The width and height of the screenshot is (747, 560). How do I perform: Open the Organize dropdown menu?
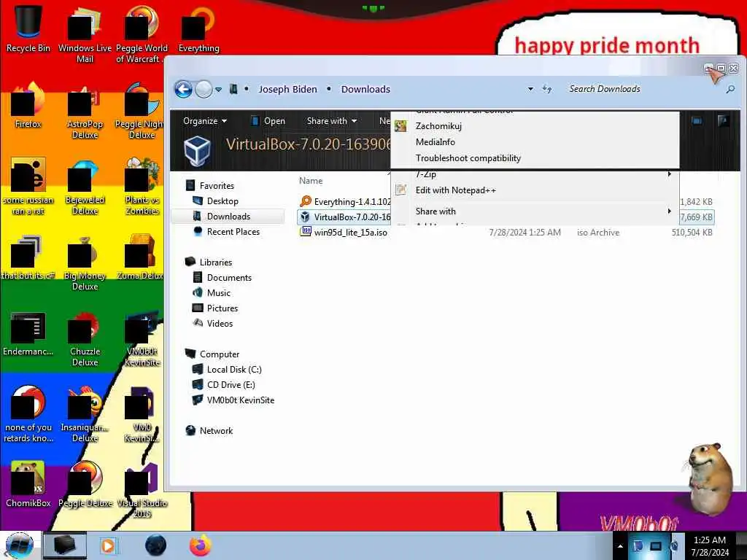pyautogui.click(x=205, y=121)
